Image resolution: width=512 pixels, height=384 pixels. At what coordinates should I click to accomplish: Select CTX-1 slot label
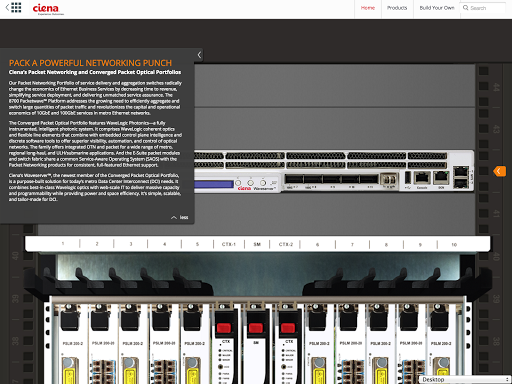click(x=229, y=244)
